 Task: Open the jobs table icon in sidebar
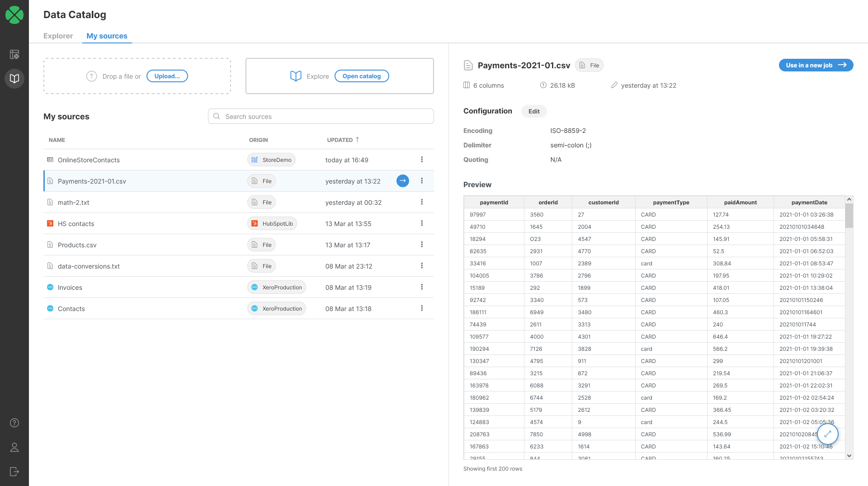coord(14,54)
